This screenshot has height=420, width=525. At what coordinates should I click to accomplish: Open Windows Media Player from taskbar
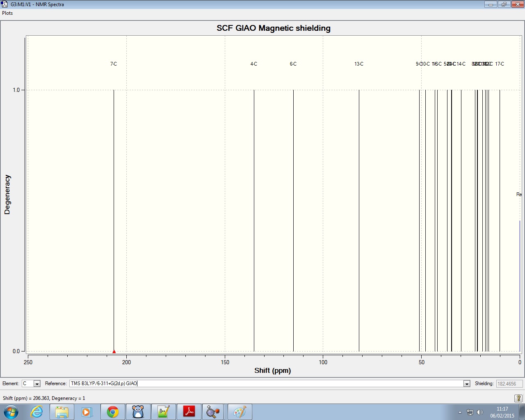coord(87,412)
